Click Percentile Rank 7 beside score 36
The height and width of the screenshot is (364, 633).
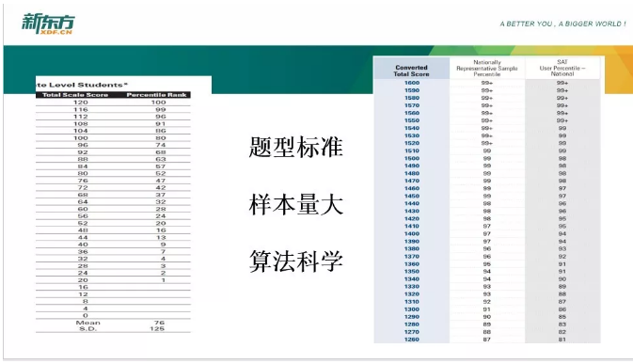coord(163,251)
